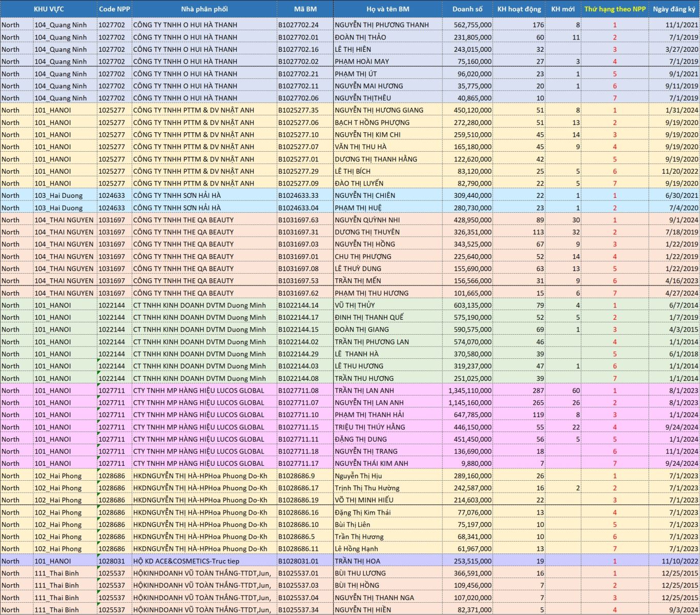The image size is (700, 615).
Task: Select the cell B1027702.24
Action: pyautogui.click(x=305, y=25)
